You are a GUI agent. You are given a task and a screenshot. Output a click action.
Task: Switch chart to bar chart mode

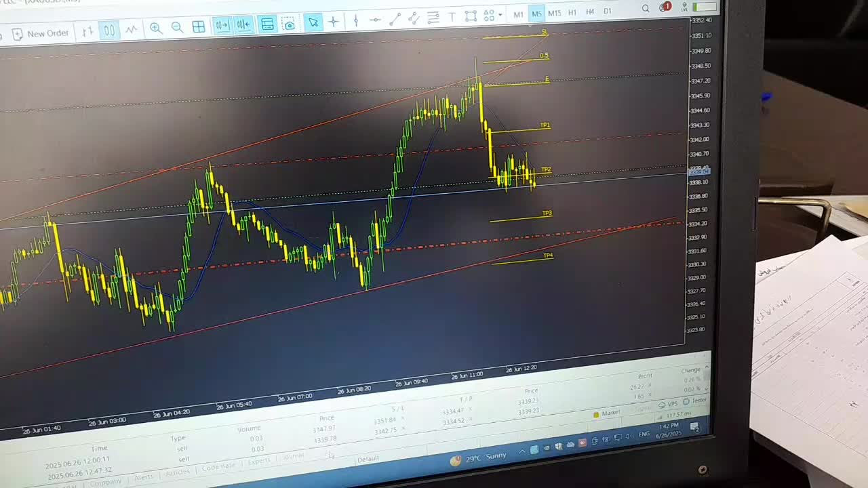tap(87, 31)
